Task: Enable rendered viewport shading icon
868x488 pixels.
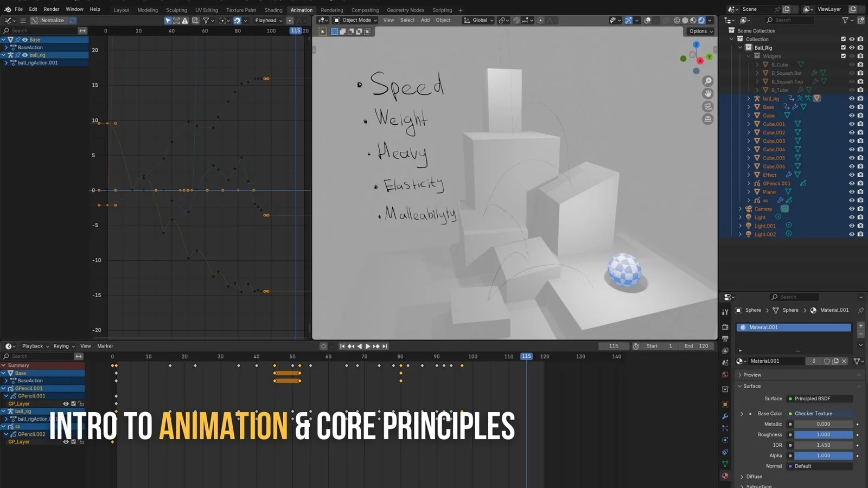Action: click(701, 21)
